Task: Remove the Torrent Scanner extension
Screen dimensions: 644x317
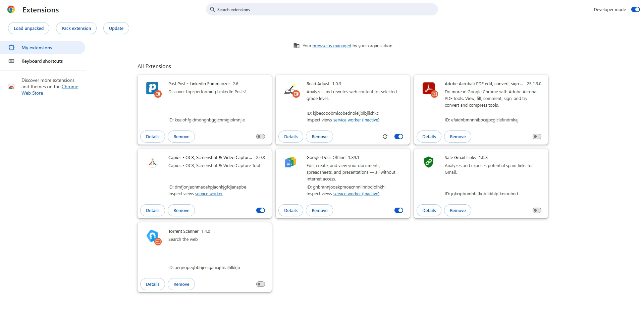Action: click(x=181, y=284)
